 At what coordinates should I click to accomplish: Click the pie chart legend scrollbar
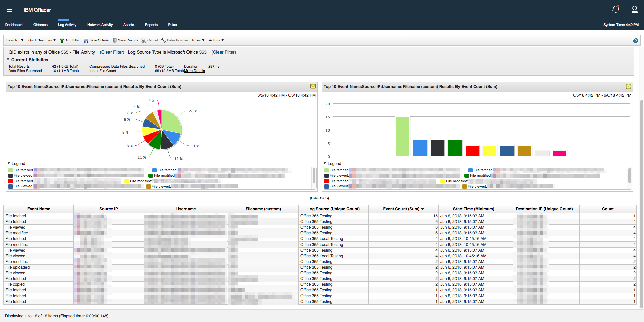(x=314, y=175)
